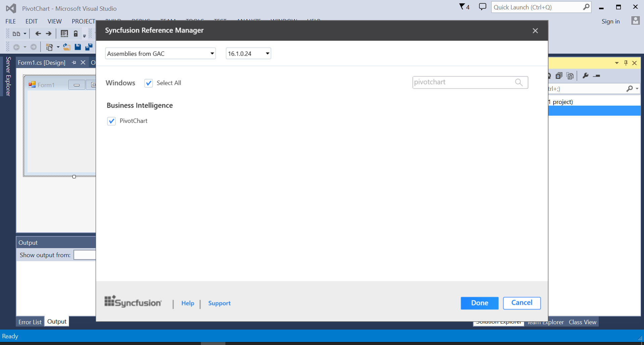This screenshot has height=345, width=644.
Task: Click the Open File folder icon
Action: point(67,47)
